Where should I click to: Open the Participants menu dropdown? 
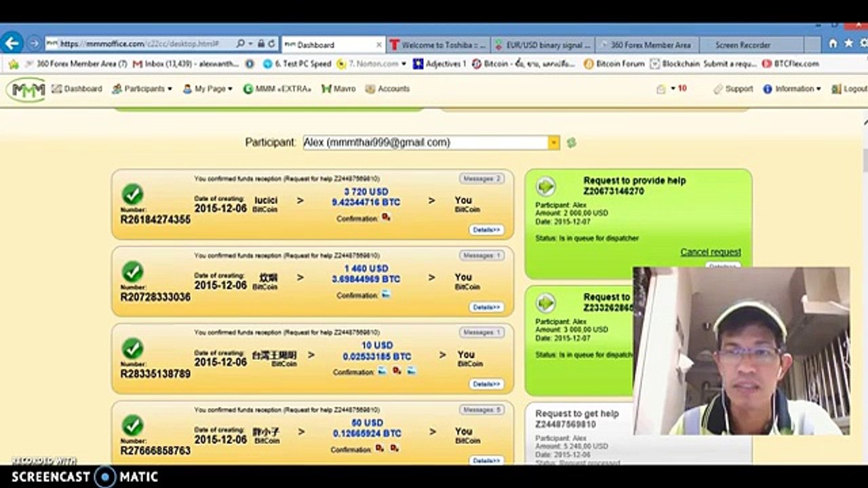click(x=142, y=89)
